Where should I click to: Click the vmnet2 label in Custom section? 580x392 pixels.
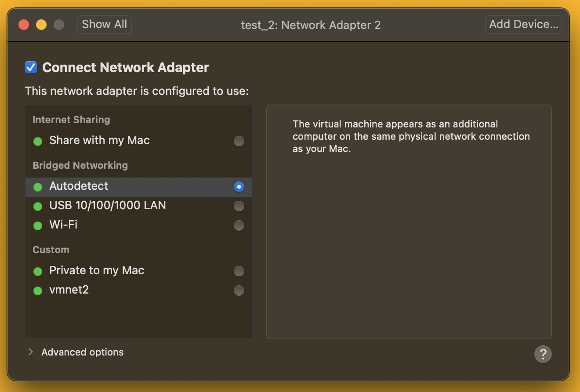pos(69,290)
